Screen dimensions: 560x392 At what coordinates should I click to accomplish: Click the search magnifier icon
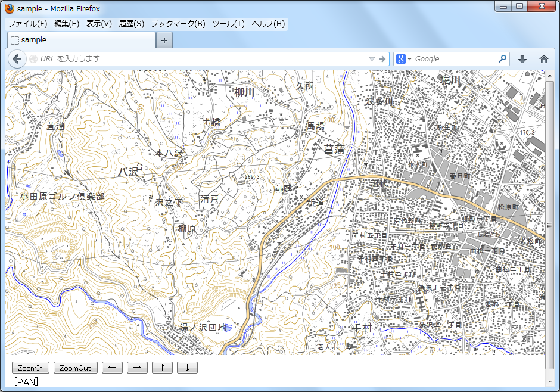502,59
